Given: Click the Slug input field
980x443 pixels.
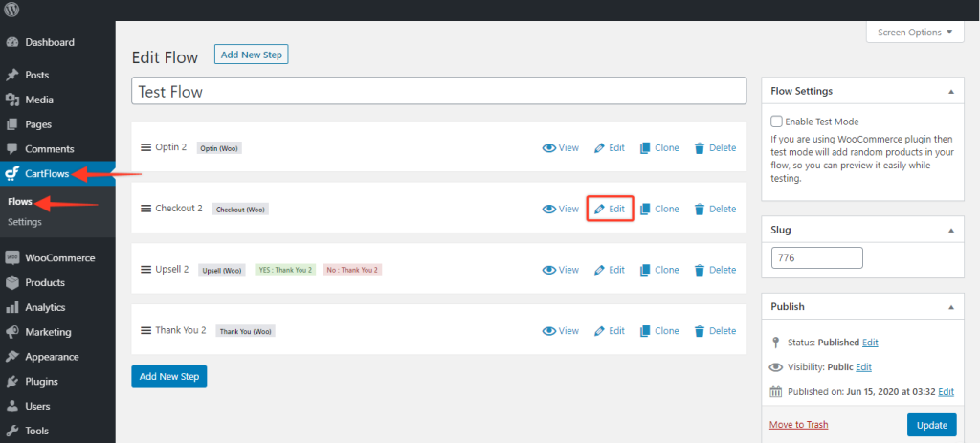Looking at the screenshot, I should click(816, 257).
